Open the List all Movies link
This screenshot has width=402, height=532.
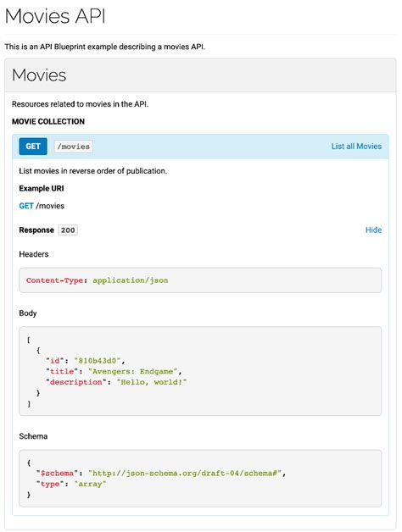(356, 147)
